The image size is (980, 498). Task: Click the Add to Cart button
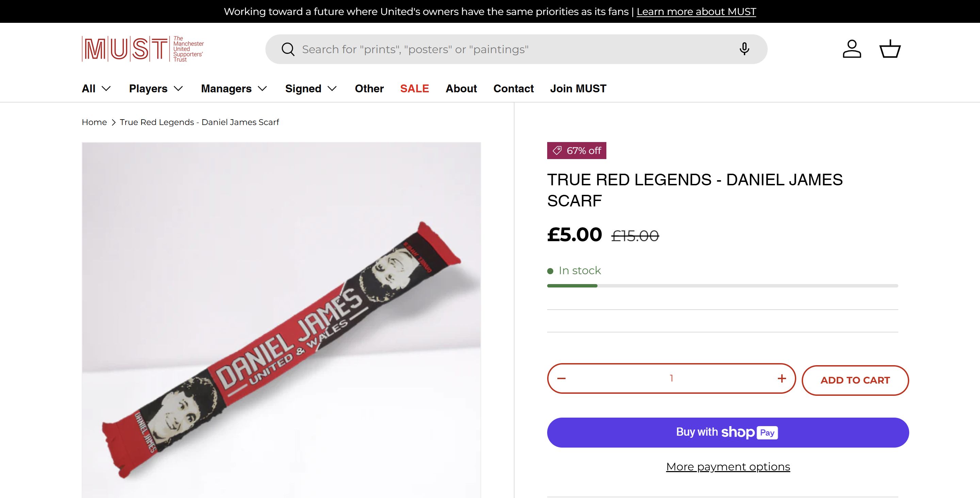855,380
